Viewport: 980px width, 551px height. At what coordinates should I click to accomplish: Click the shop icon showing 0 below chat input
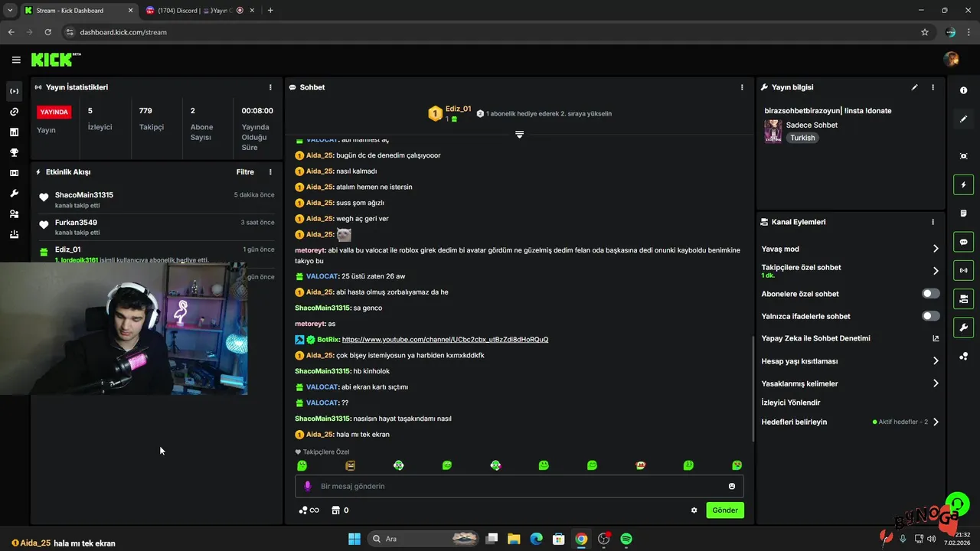(x=340, y=510)
